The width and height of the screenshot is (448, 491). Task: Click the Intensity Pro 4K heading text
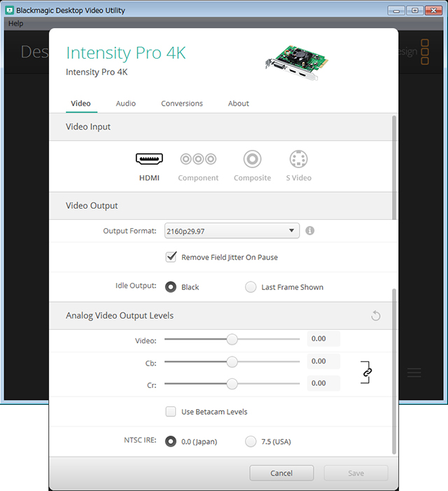(x=126, y=53)
